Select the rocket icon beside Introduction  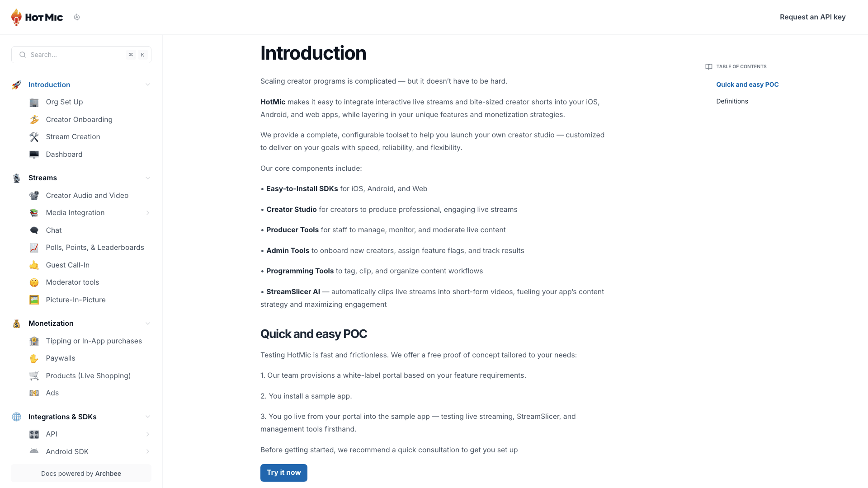tap(16, 85)
